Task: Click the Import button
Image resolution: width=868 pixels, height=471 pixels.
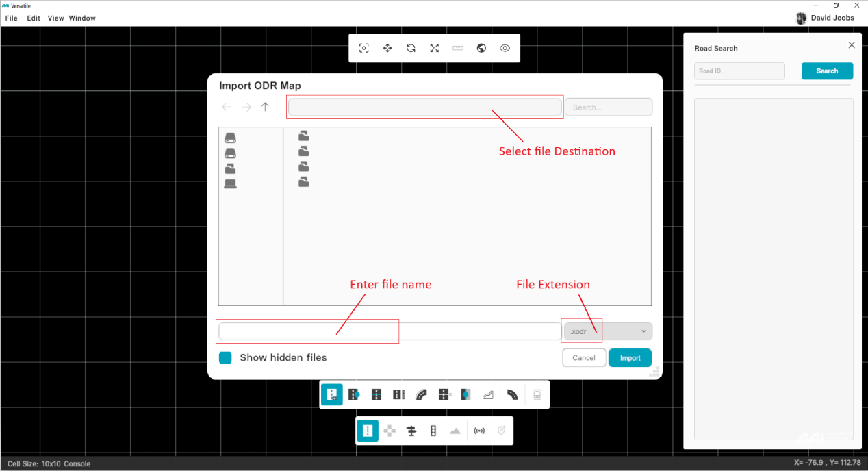Action: pyautogui.click(x=630, y=357)
